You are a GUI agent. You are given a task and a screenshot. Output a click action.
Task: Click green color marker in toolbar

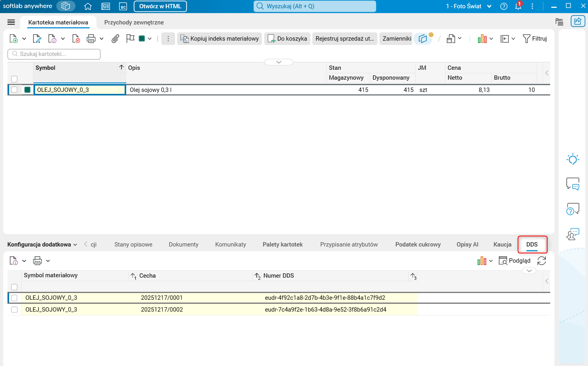pos(142,39)
